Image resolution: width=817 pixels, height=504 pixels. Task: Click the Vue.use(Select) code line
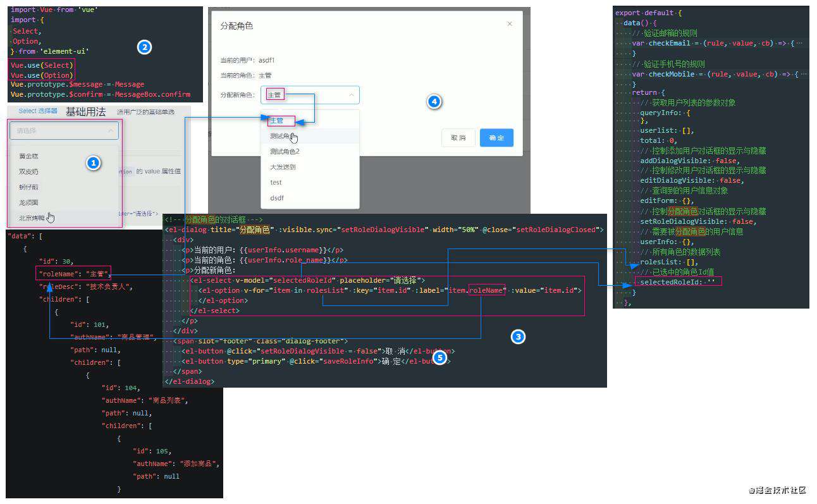(42, 65)
